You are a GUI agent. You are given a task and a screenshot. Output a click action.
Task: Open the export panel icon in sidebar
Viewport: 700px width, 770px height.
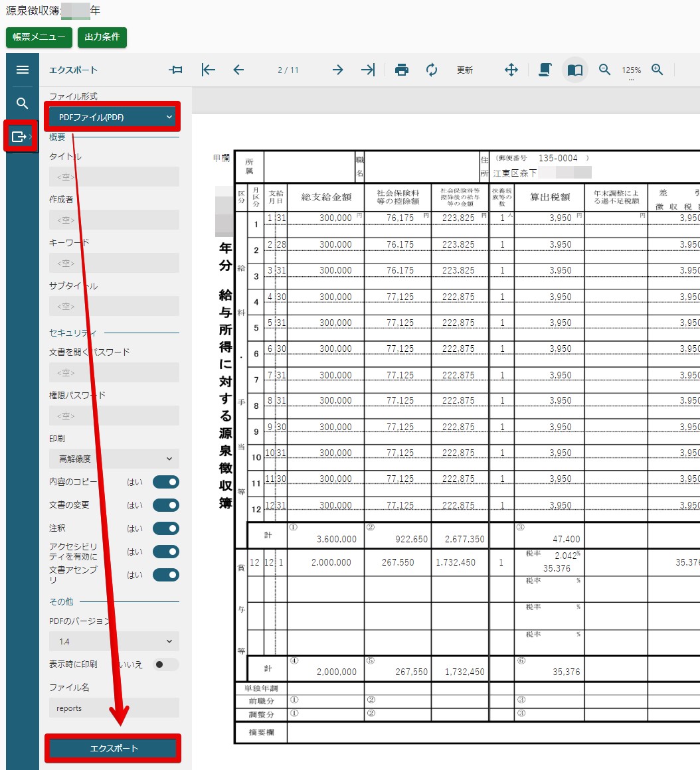(x=19, y=137)
